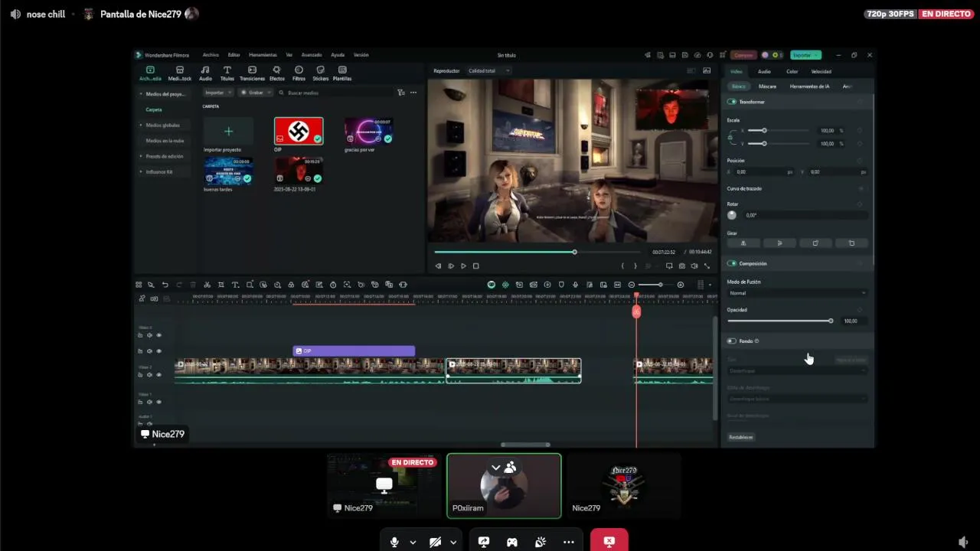This screenshot has width=980, height=551.
Task: Select the crop tool in timeline toolbar
Action: pos(221,285)
